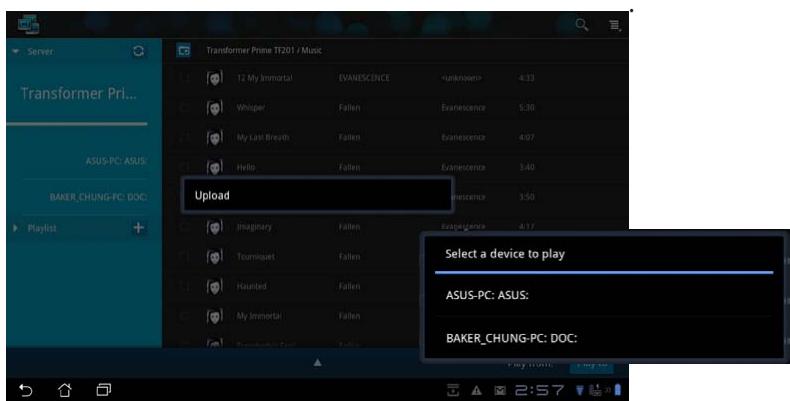Check the box for 12 My Immortal
The image size is (790, 401).
coord(185,78)
